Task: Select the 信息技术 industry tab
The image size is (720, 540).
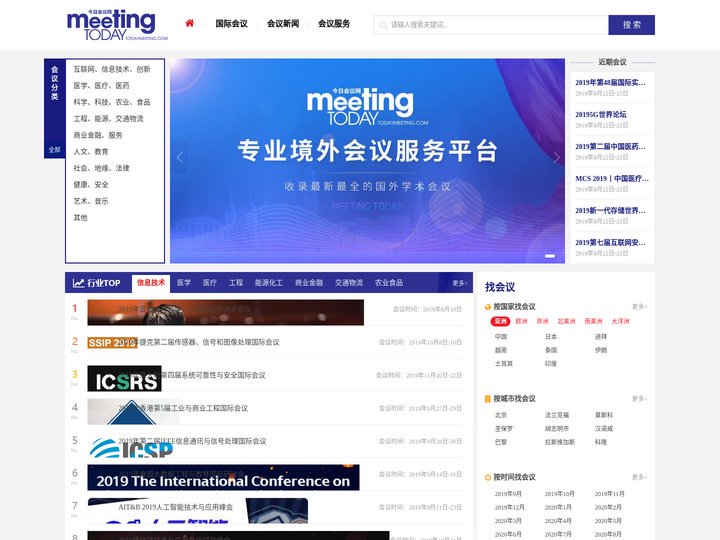Action: click(x=151, y=283)
